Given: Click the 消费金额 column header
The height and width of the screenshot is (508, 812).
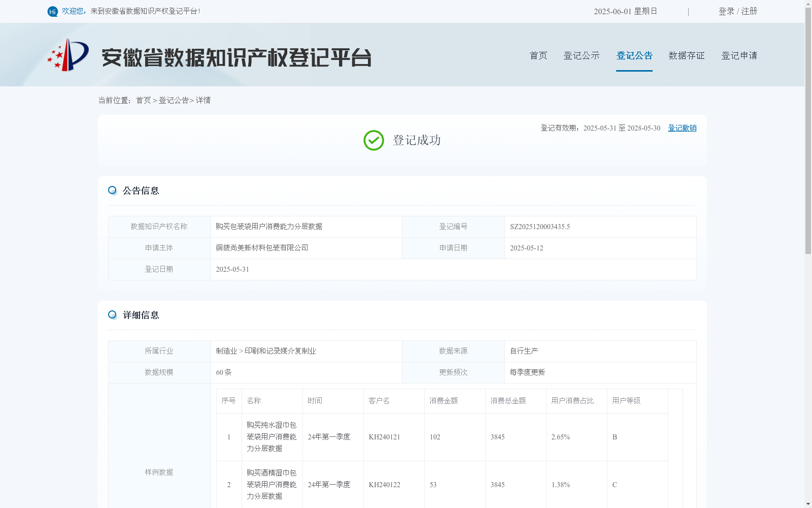Looking at the screenshot, I should click(x=455, y=401).
